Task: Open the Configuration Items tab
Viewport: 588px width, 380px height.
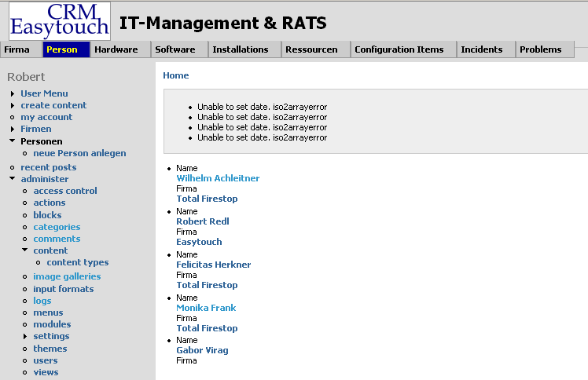Action: point(399,49)
